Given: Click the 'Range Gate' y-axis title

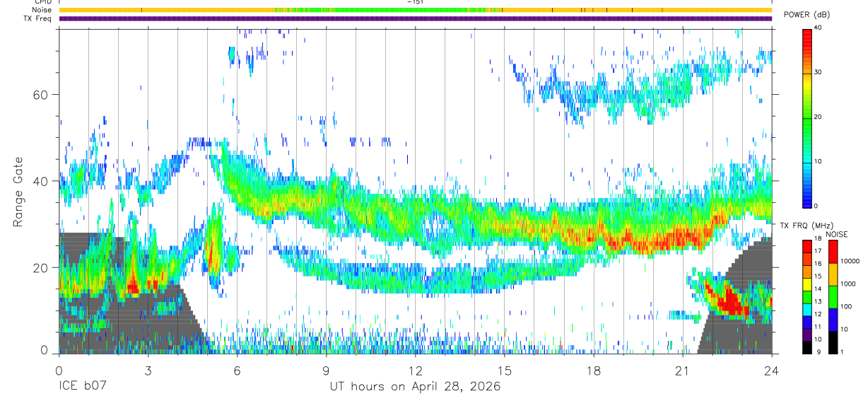Looking at the screenshot, I should [x=18, y=192].
